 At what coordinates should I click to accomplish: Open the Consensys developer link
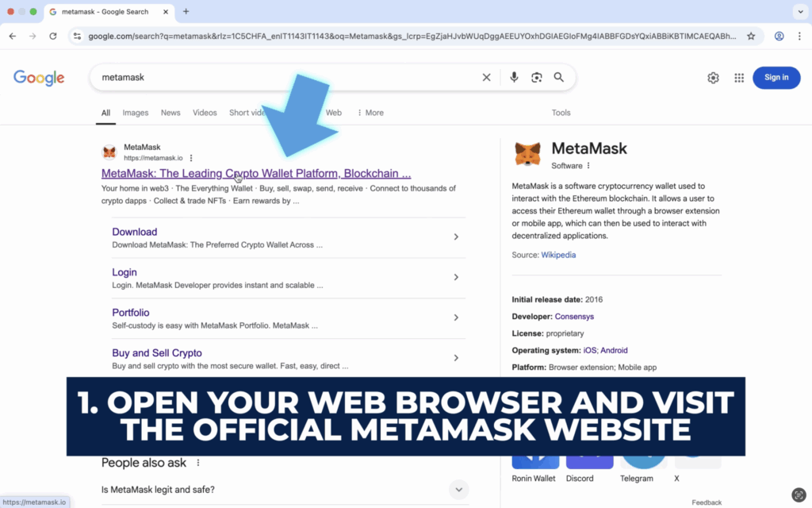(574, 317)
